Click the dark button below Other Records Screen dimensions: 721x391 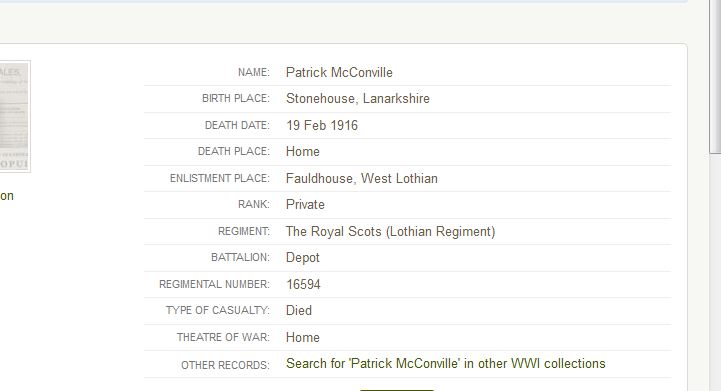tap(396, 390)
